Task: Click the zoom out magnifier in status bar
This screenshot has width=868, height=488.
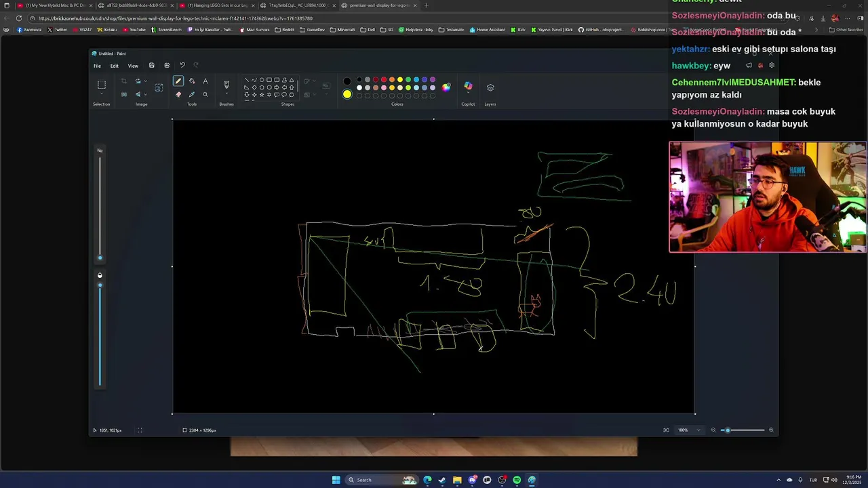Action: (x=713, y=430)
